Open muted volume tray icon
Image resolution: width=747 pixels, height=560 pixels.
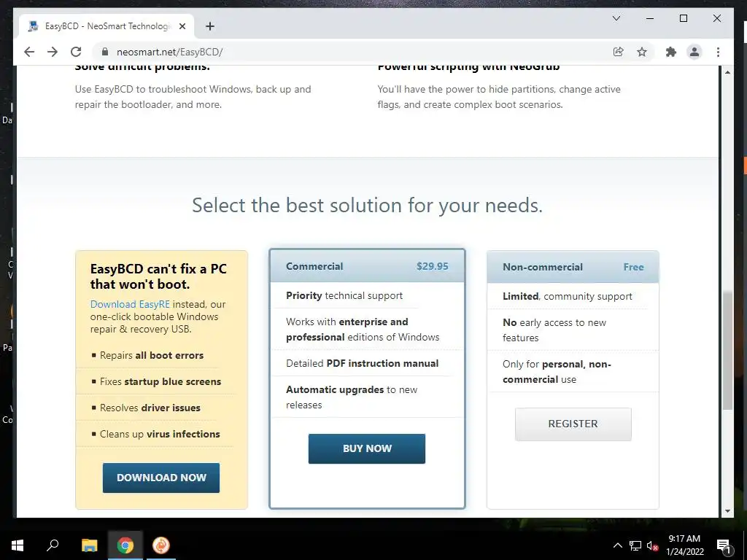(x=651, y=545)
